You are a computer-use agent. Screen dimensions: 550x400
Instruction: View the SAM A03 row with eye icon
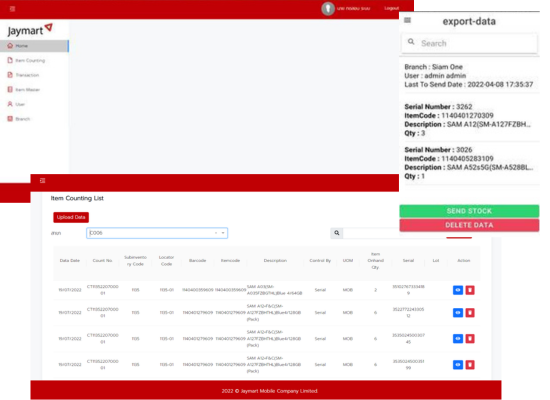pos(458,290)
